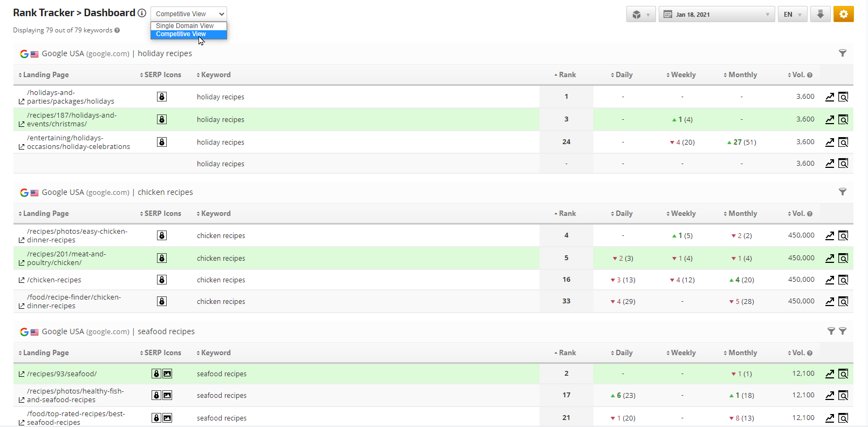Screen dimensions: 868x427
Task: Expand the EN language dropdown
Action: [792, 15]
